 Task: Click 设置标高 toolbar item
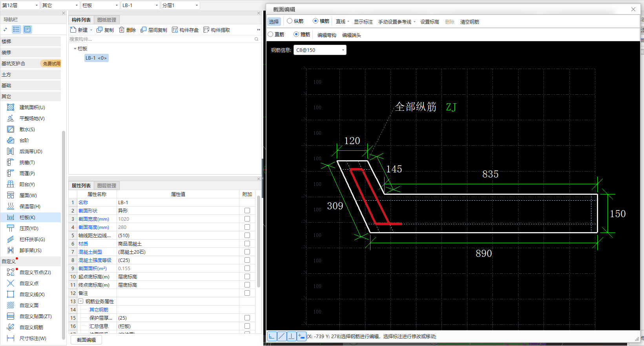point(430,22)
